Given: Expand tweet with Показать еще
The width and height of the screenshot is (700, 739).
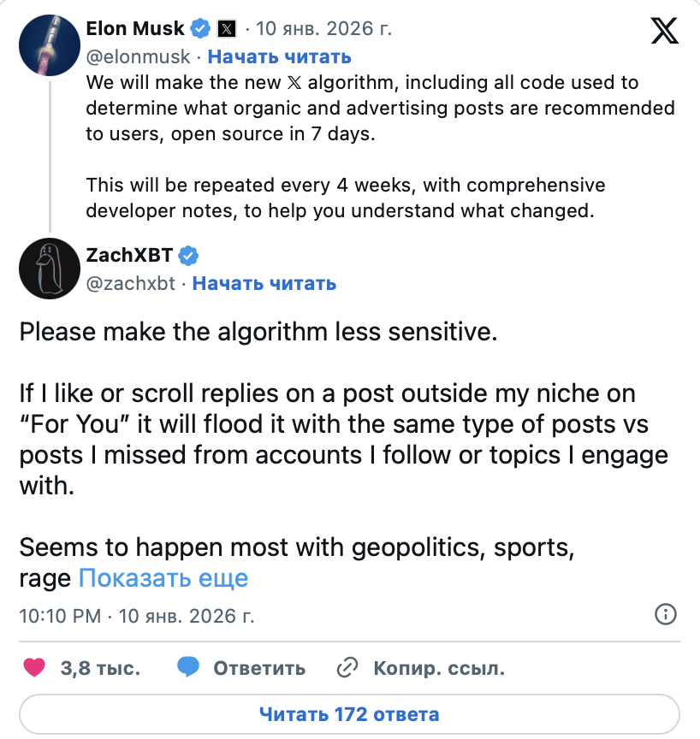Looking at the screenshot, I should (163, 578).
